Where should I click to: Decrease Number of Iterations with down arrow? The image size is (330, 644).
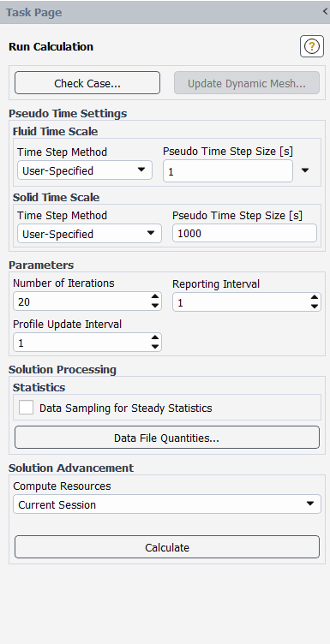click(x=155, y=306)
